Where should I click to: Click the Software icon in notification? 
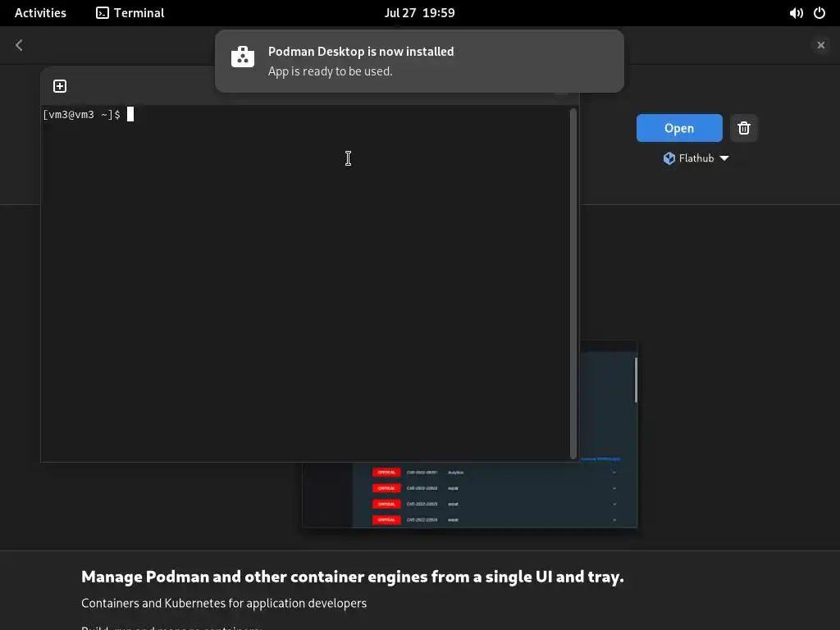click(243, 57)
